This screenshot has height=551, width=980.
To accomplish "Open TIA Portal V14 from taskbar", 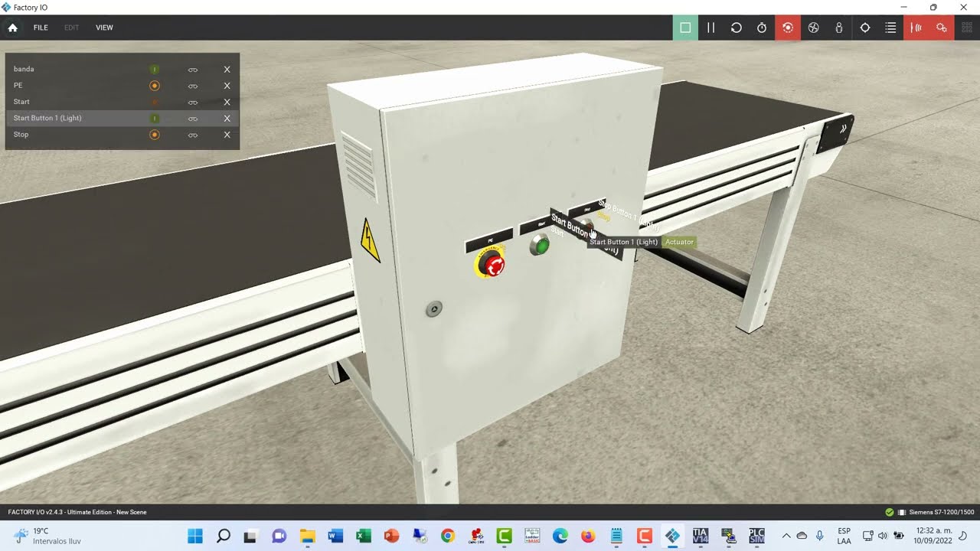I will pos(700,536).
